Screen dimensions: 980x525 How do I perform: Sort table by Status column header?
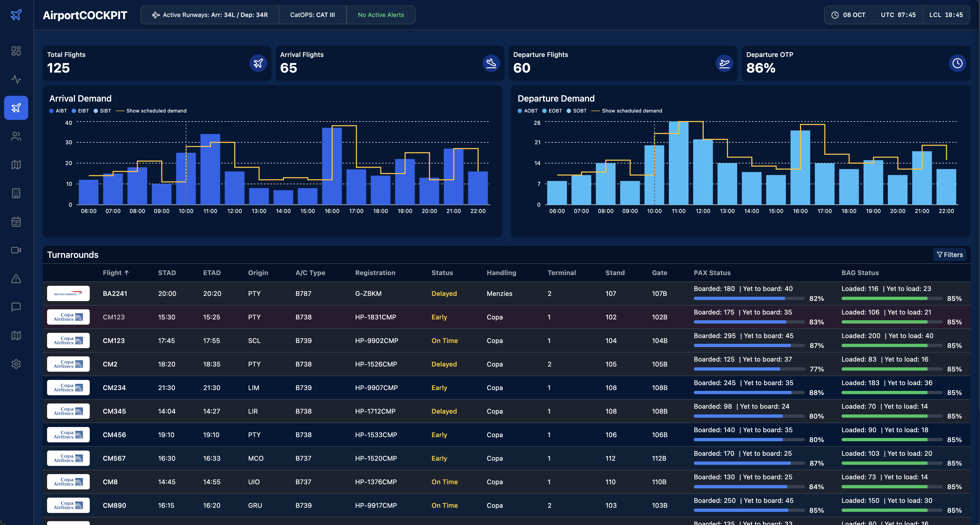442,273
